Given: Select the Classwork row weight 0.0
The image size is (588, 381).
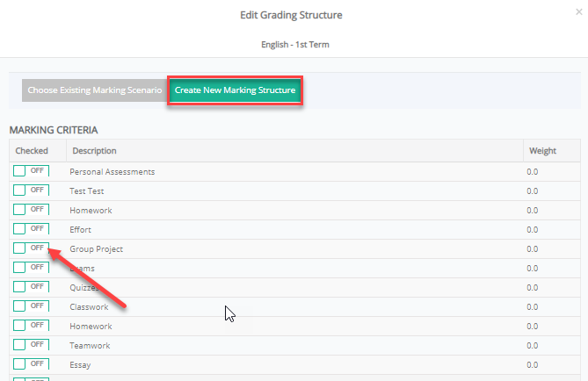Looking at the screenshot, I should point(532,307).
